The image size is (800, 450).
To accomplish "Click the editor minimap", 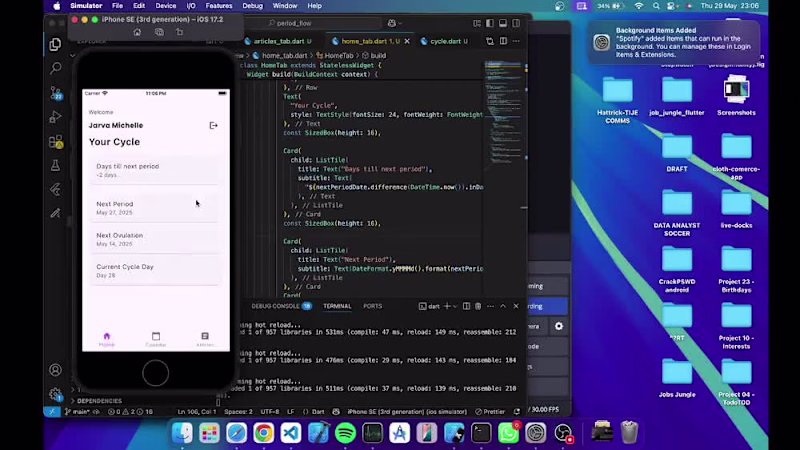I will click(x=503, y=112).
